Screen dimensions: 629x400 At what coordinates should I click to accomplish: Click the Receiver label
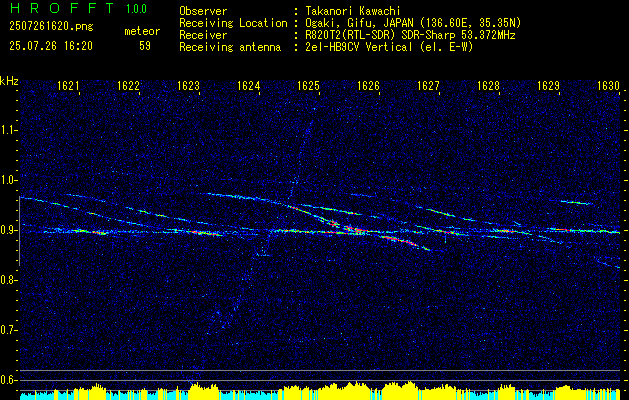click(x=203, y=35)
